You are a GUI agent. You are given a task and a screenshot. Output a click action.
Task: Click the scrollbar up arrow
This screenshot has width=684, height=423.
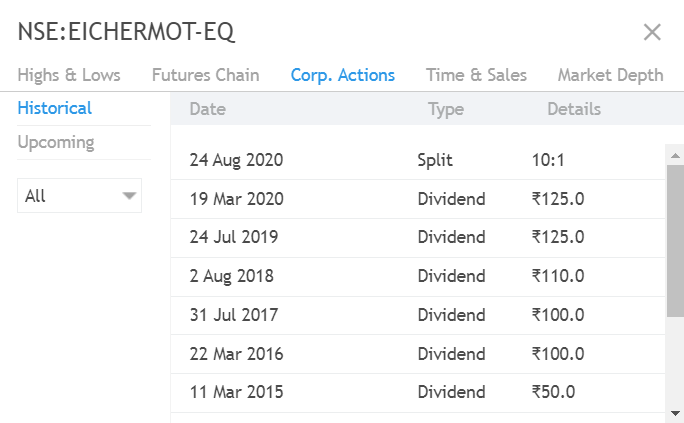pyautogui.click(x=675, y=155)
